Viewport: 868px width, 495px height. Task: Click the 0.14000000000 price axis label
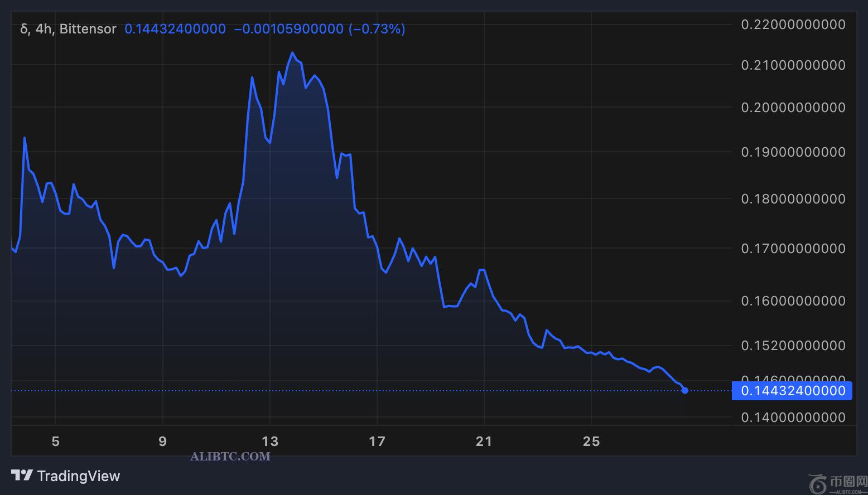coord(793,417)
